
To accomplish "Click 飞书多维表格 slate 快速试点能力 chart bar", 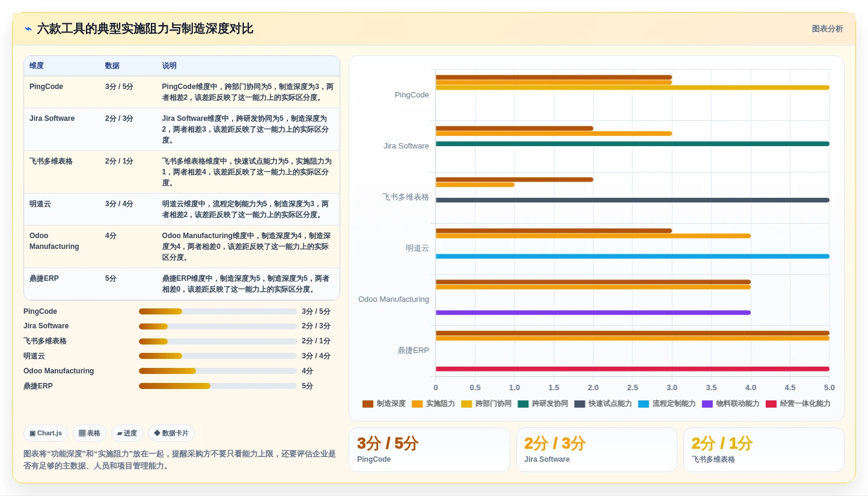I will pyautogui.click(x=632, y=200).
